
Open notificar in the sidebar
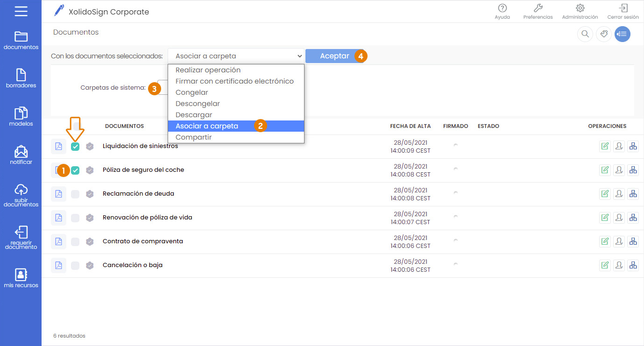(x=21, y=155)
